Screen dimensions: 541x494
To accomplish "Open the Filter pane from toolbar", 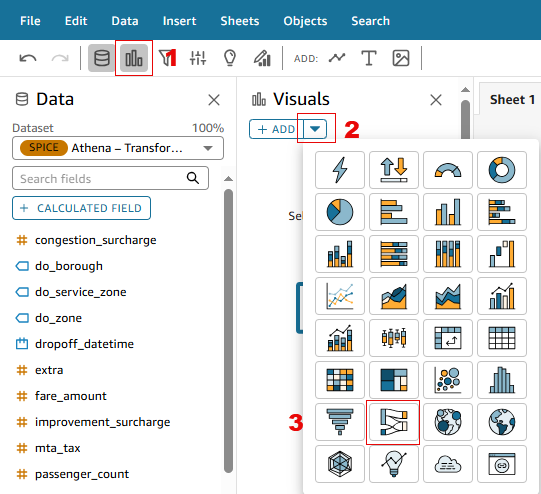I will pos(166,58).
